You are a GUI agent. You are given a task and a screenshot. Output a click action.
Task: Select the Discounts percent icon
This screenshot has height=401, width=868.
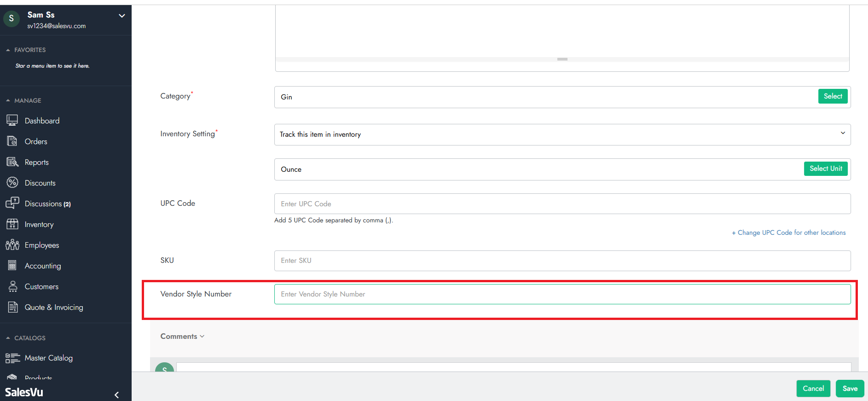click(x=12, y=183)
